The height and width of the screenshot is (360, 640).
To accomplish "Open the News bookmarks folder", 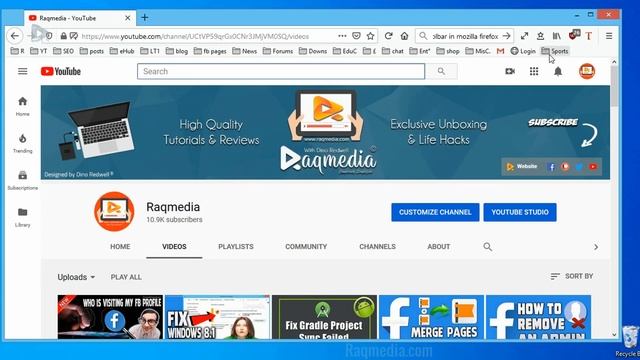I will click(x=244, y=51).
